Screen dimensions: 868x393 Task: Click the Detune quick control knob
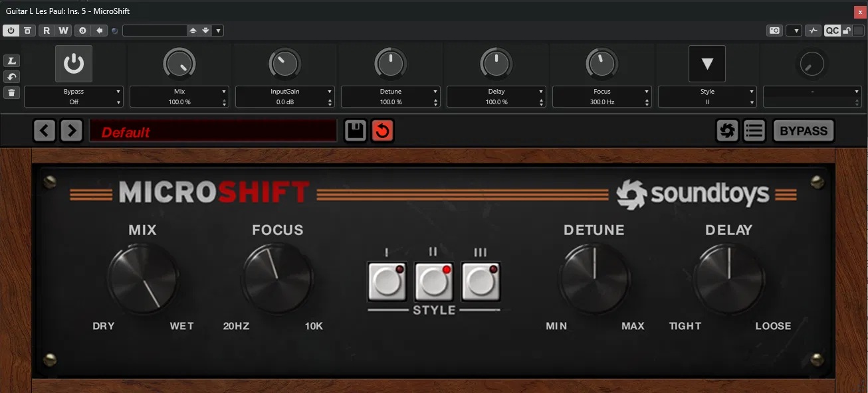tap(391, 64)
